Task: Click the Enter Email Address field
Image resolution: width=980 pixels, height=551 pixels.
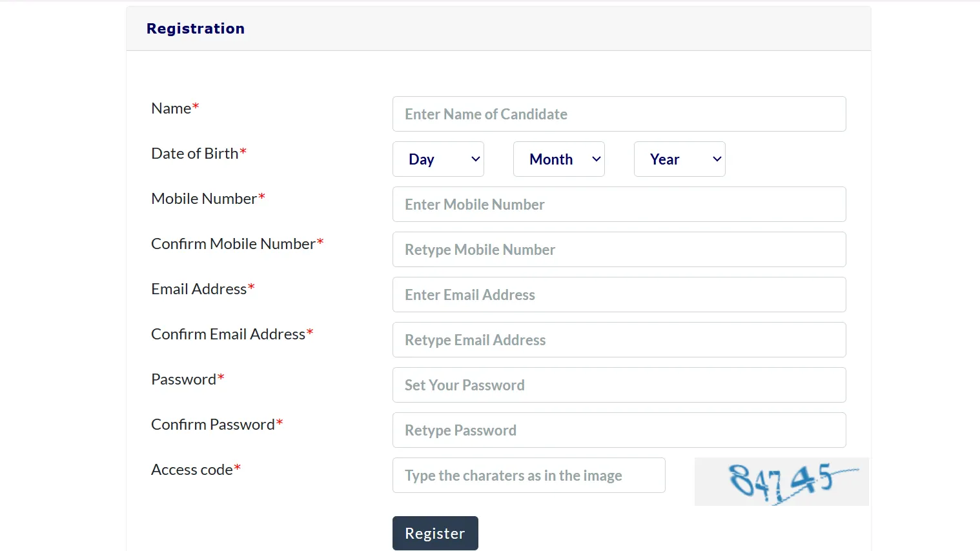Action: pos(618,294)
